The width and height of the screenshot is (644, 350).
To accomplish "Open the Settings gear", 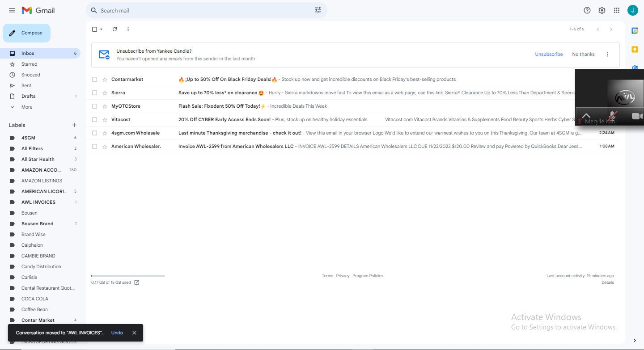I will click(x=602, y=10).
